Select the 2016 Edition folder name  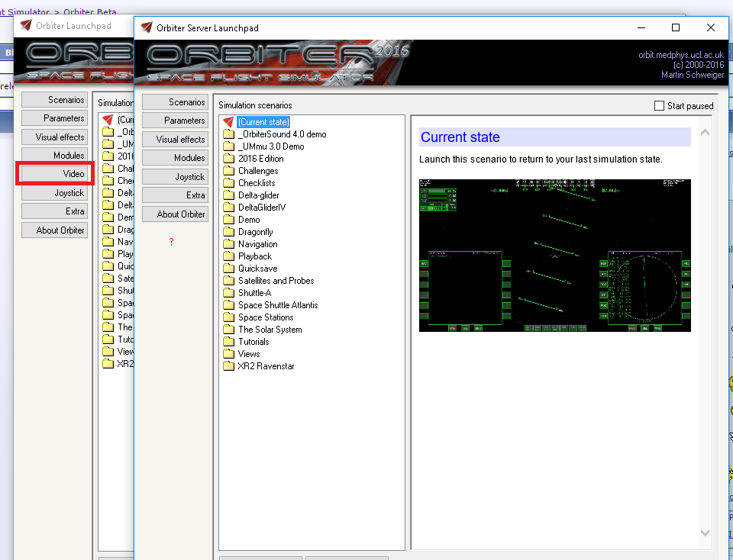(x=261, y=159)
